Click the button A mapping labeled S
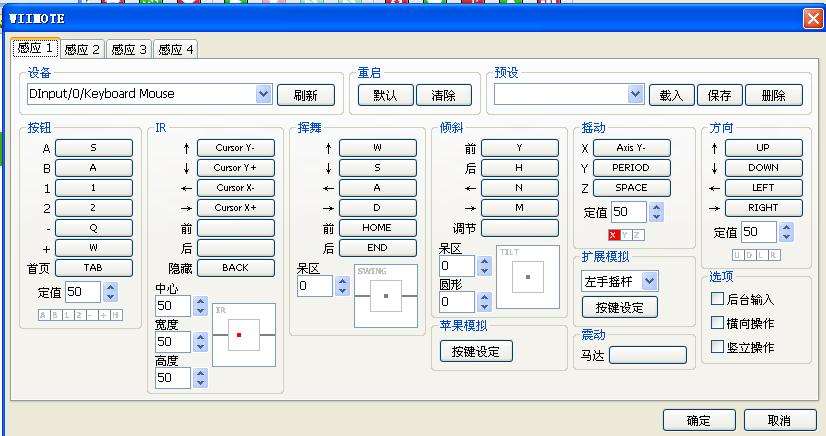 point(94,148)
